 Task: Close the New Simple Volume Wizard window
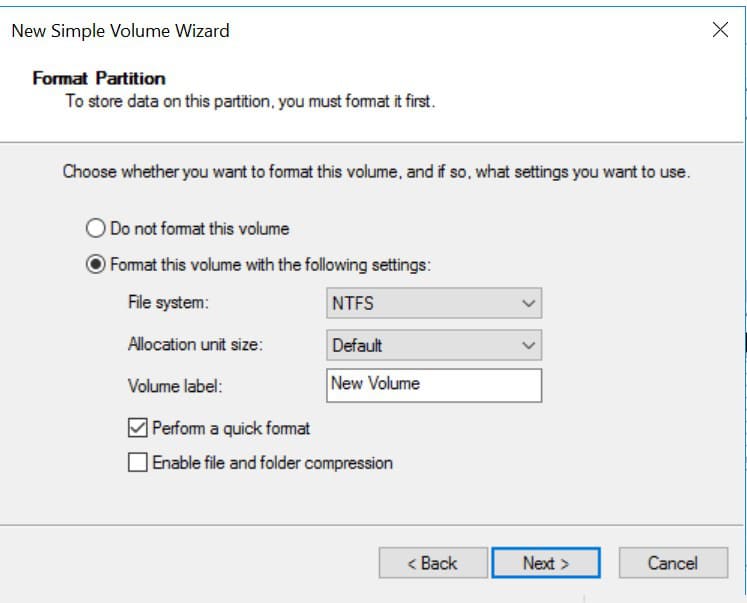coord(719,30)
